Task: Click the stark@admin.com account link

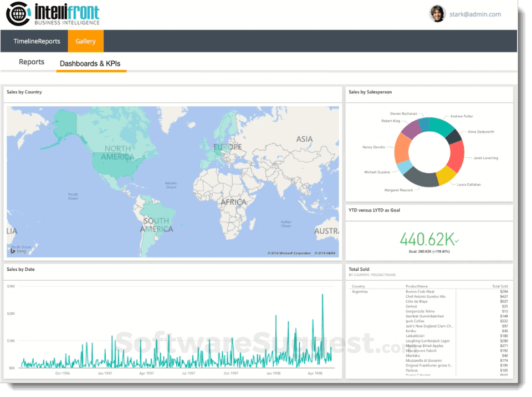Action: pos(475,14)
